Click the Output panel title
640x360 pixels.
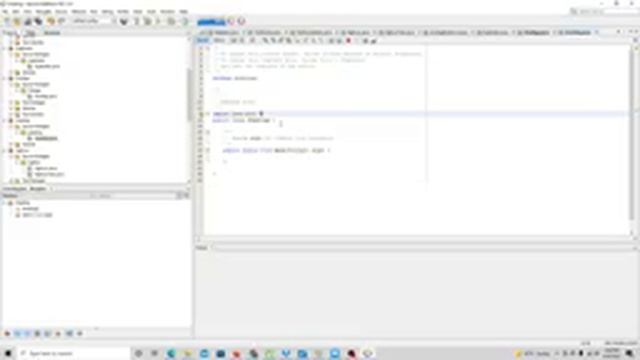tap(202, 248)
